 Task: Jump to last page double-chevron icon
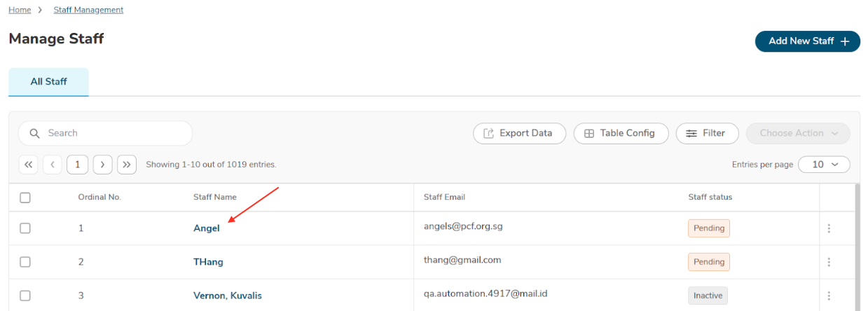coord(127,165)
